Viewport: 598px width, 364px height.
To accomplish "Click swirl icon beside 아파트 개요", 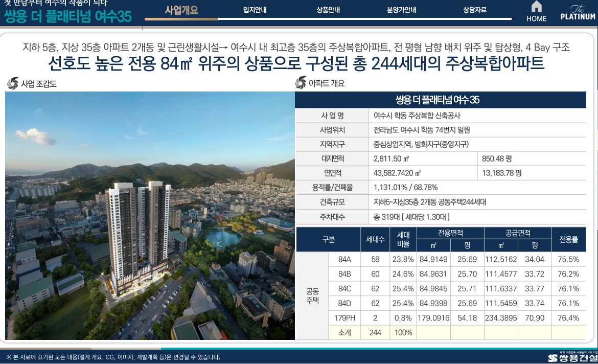I will click(300, 83).
